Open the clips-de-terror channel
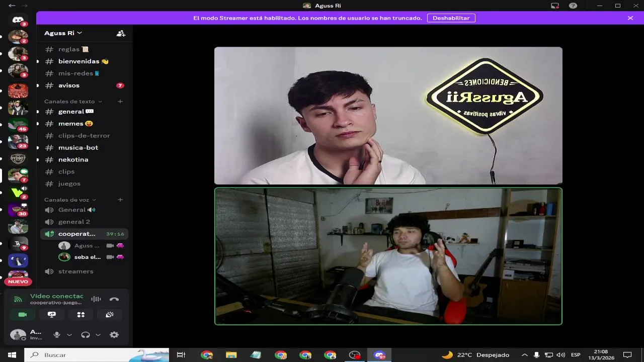This screenshot has width=644, height=362. tap(84, 136)
